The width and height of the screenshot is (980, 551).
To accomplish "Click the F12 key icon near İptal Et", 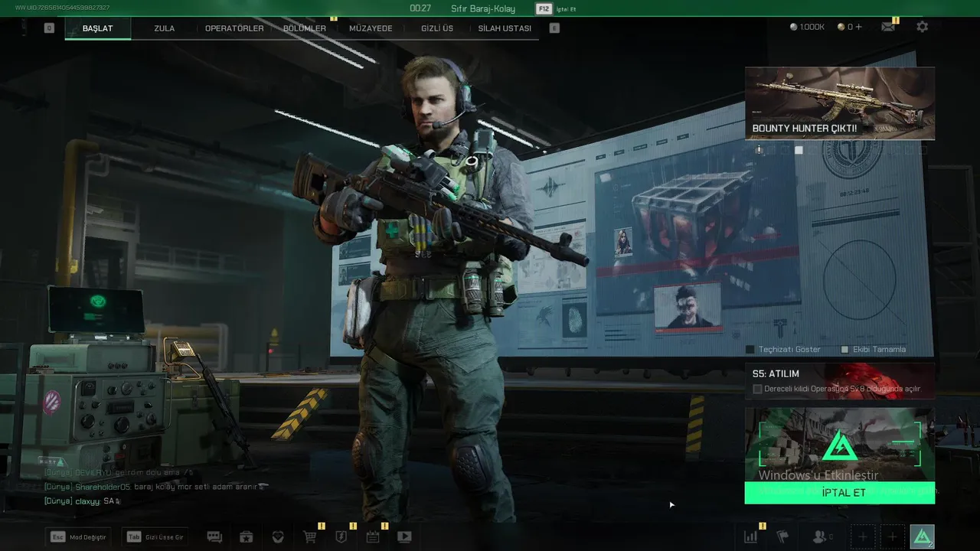I will click(544, 8).
